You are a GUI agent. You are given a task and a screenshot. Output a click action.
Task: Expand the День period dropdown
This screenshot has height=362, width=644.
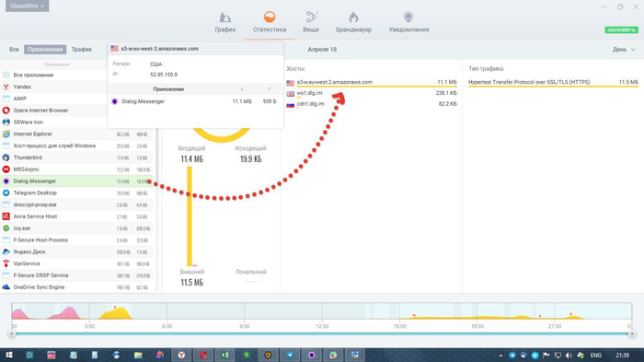624,50
